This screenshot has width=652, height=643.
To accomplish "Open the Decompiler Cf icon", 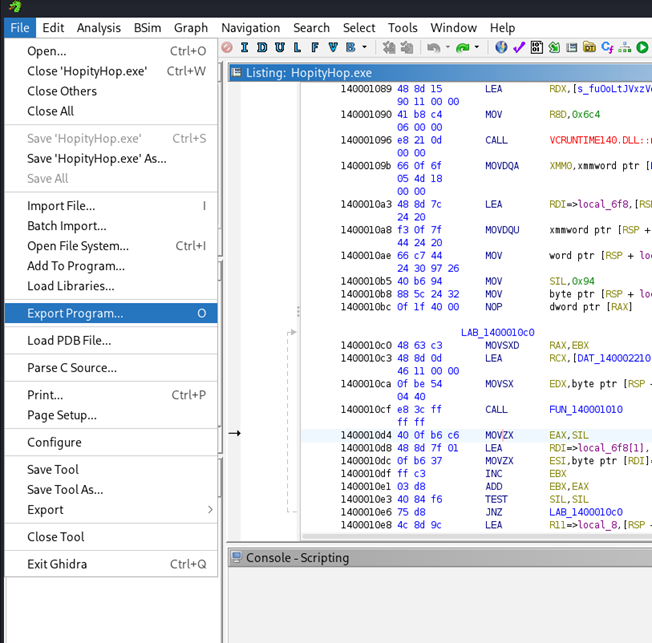I will [607, 47].
